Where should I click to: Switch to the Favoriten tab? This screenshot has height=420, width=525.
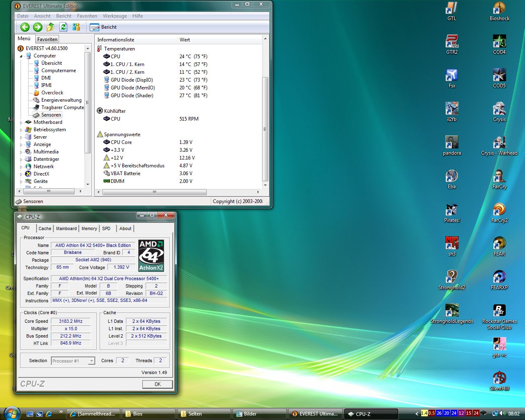[x=47, y=39]
